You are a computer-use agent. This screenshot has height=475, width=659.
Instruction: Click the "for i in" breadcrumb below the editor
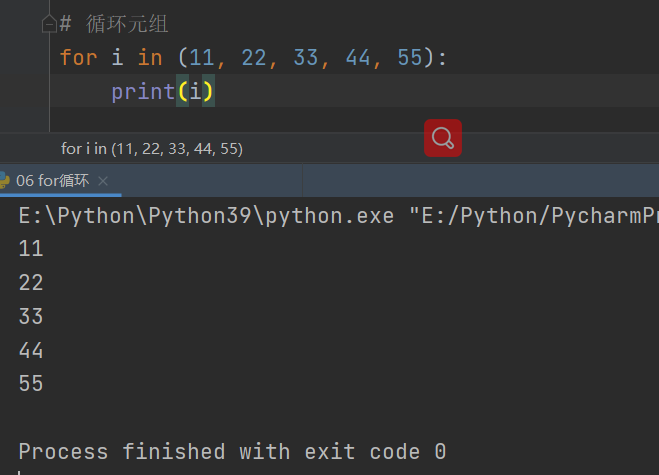151,148
